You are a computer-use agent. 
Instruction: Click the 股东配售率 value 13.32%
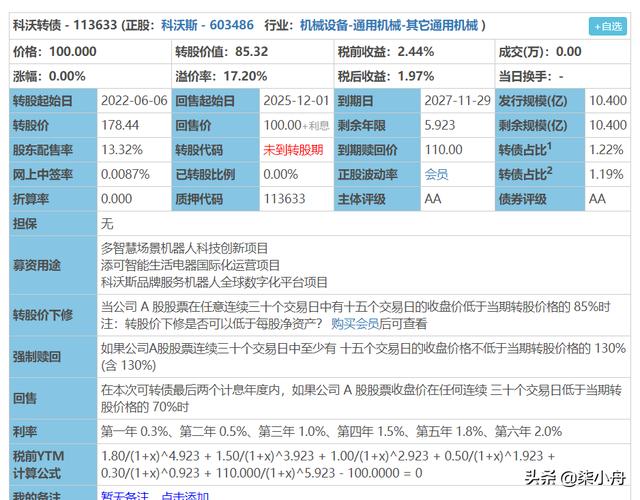point(122,150)
